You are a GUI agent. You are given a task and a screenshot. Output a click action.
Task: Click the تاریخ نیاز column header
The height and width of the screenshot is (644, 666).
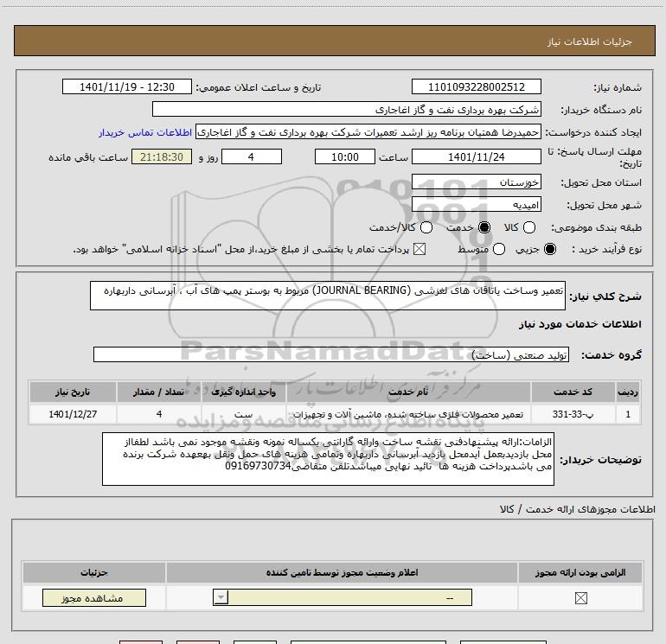pos(73,392)
